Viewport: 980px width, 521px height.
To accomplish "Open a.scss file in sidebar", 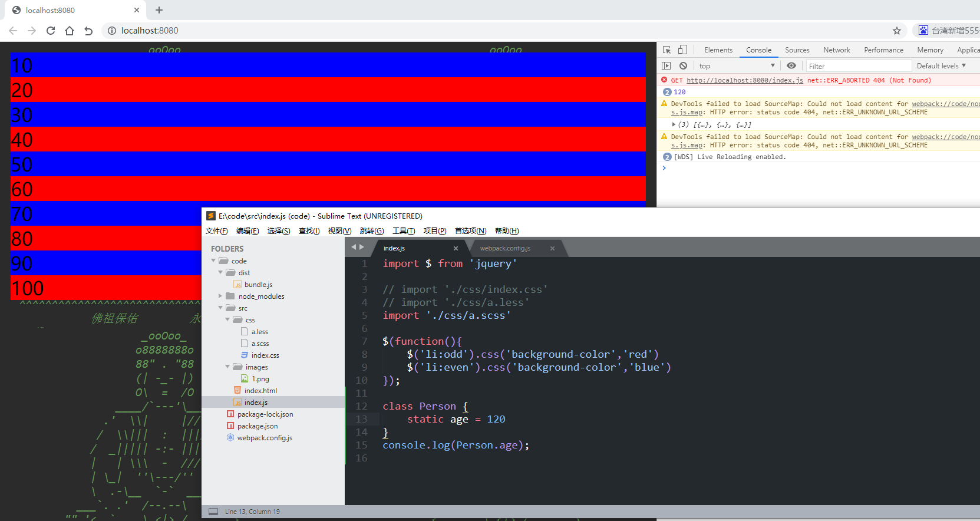I will (x=260, y=344).
